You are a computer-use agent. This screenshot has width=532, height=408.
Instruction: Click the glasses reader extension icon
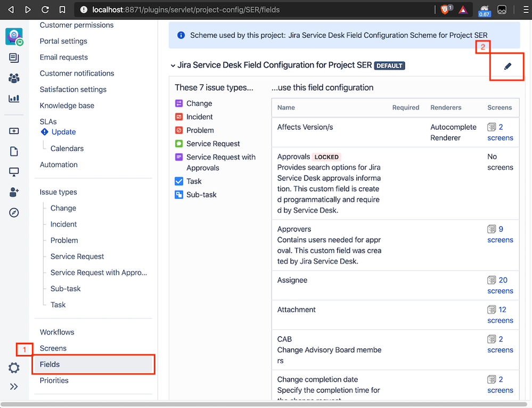tap(502, 10)
